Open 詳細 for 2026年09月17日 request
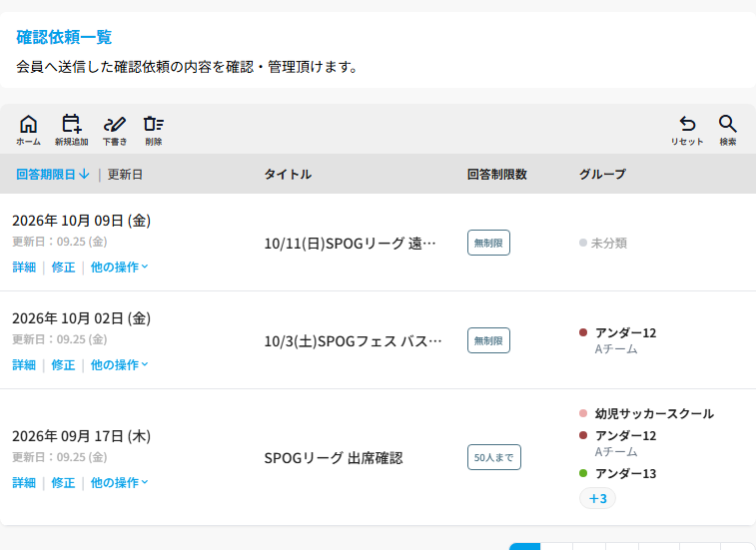 (24, 482)
